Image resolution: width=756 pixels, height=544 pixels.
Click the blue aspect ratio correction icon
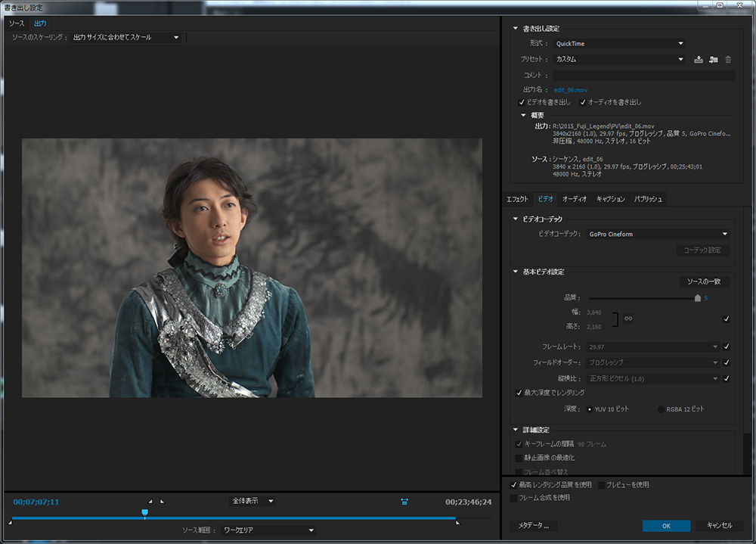pos(404,502)
